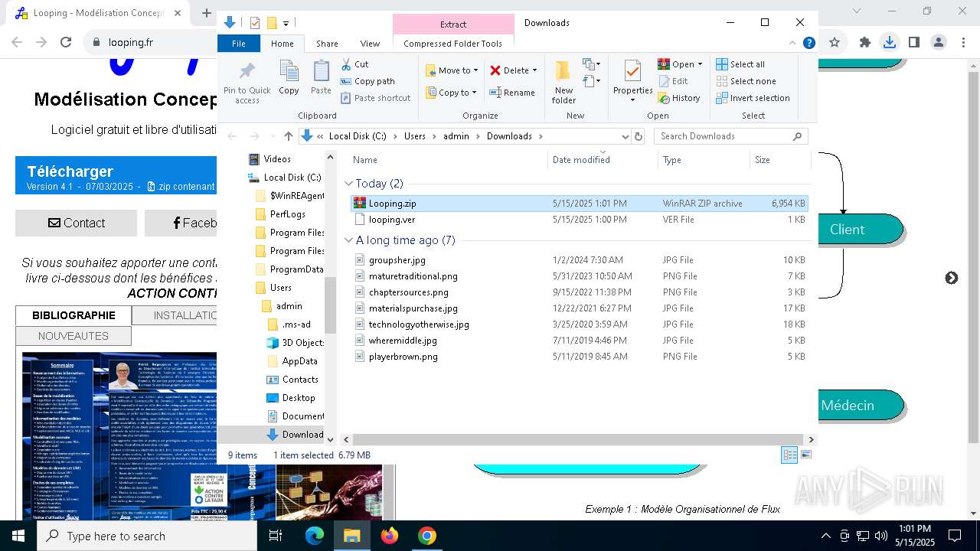This screenshot has width=980, height=551.
Task: Switch to the View ribbon tab
Action: [370, 44]
